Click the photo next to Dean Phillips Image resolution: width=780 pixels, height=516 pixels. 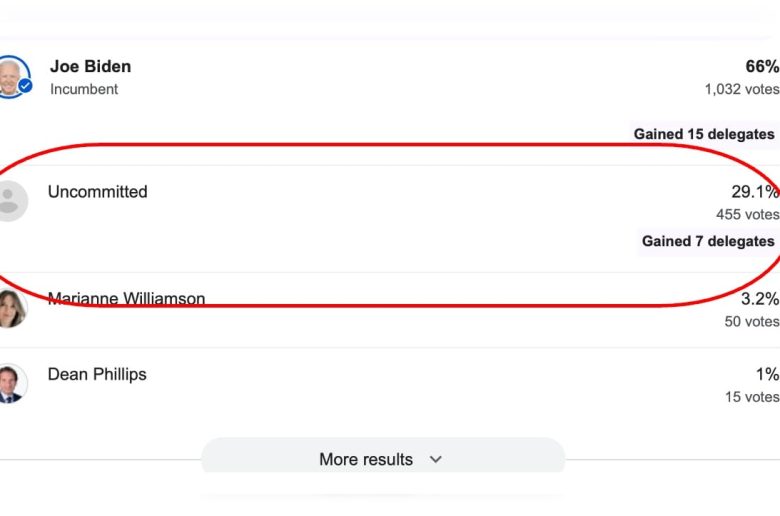pos(10,383)
